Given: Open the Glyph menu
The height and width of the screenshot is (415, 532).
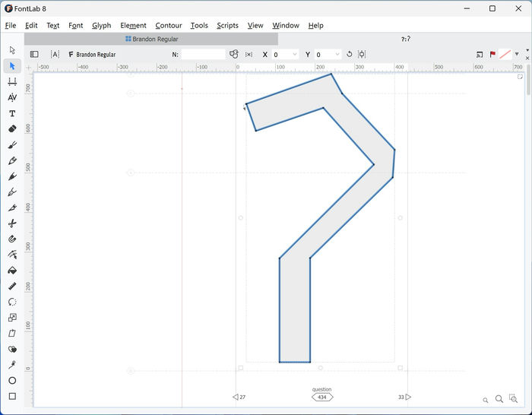Looking at the screenshot, I should [x=101, y=25].
